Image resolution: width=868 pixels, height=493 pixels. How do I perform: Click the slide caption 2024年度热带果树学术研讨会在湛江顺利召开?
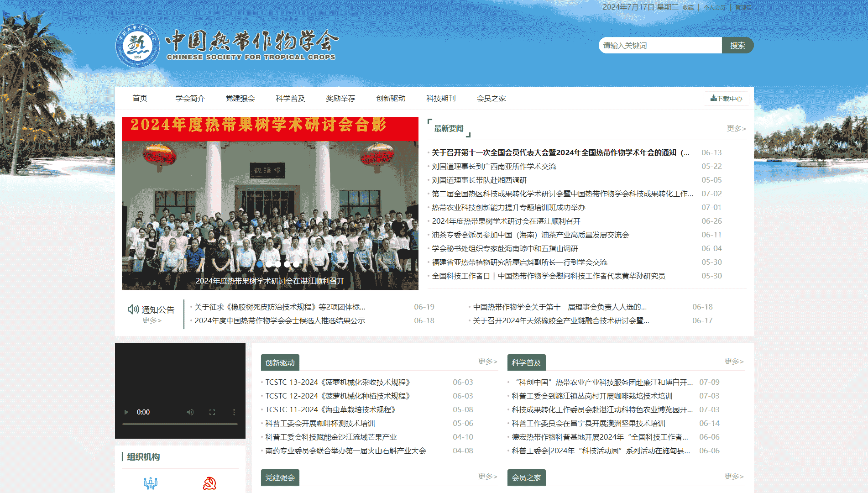[x=270, y=281]
